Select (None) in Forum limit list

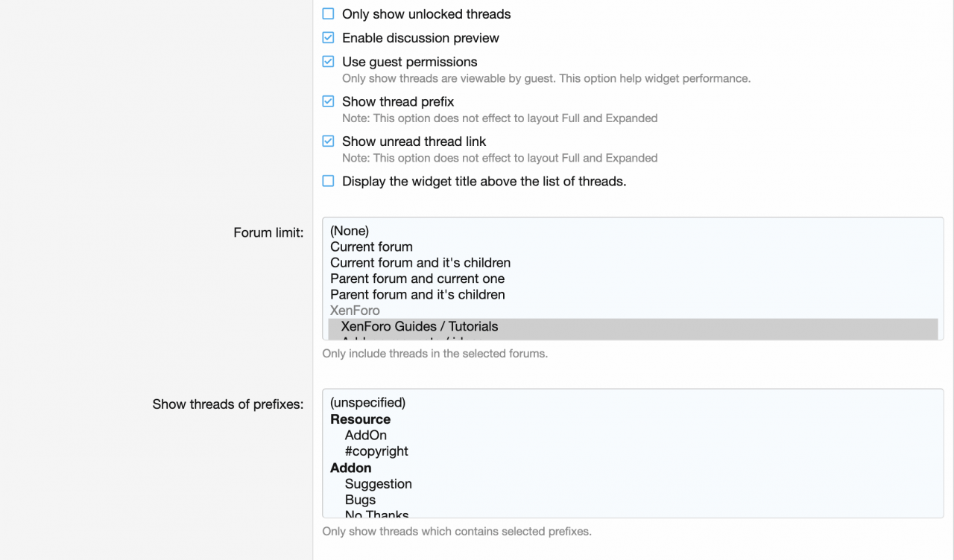point(350,231)
